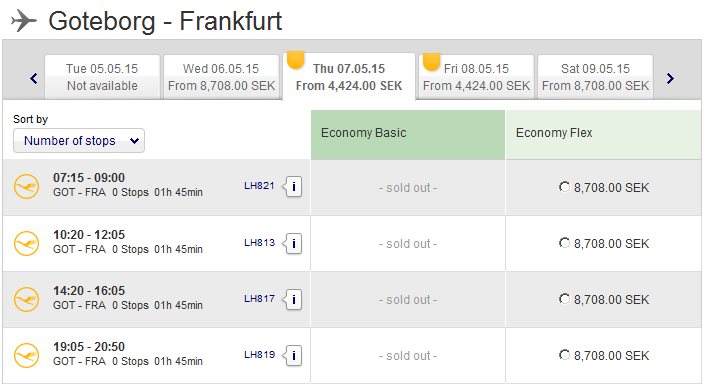Click flight number link LH819
Image resolution: width=705 pixels, height=384 pixels.
[x=259, y=355]
